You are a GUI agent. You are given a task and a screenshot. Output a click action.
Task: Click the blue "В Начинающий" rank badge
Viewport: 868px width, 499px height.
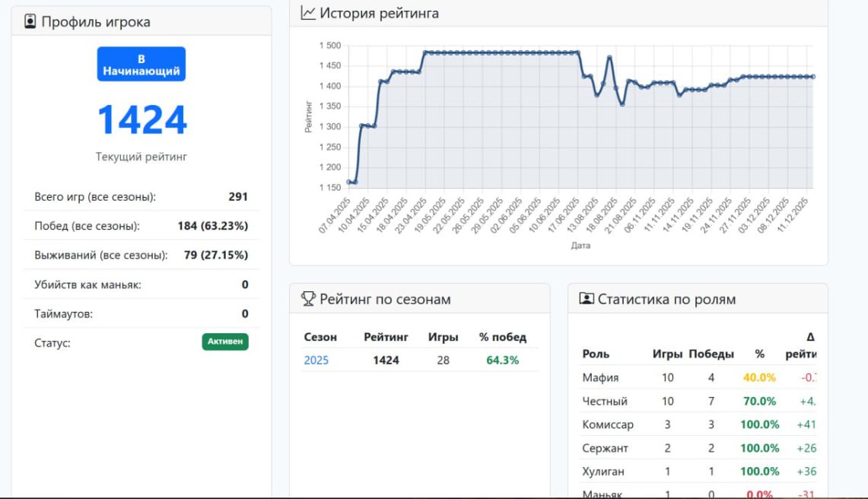(x=141, y=65)
